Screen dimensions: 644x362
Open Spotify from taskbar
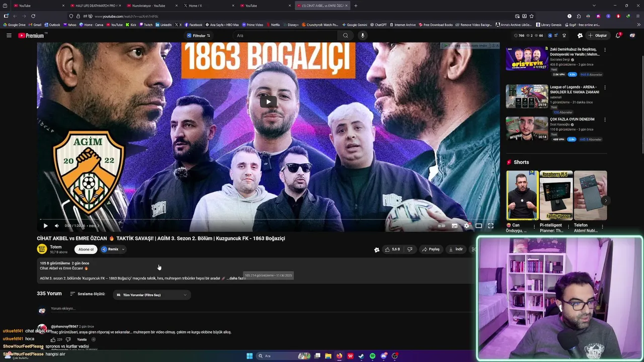pyautogui.click(x=372, y=356)
